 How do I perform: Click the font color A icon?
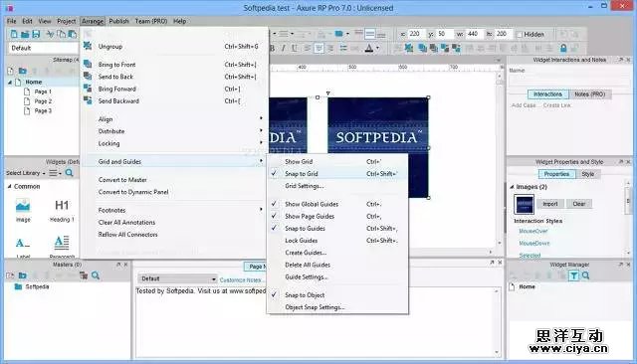(x=369, y=49)
